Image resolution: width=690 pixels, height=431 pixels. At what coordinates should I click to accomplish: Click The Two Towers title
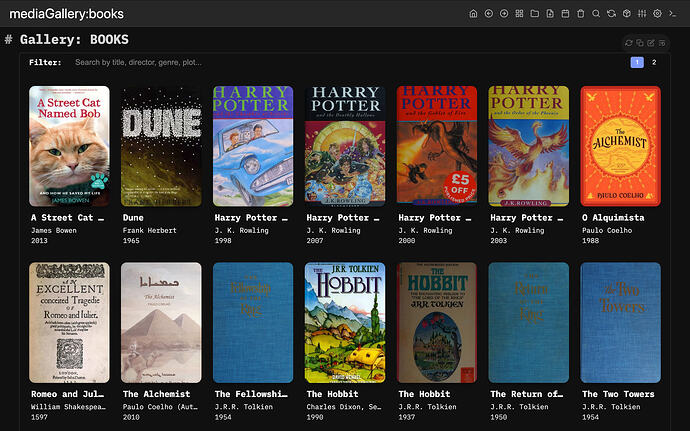(x=620, y=394)
